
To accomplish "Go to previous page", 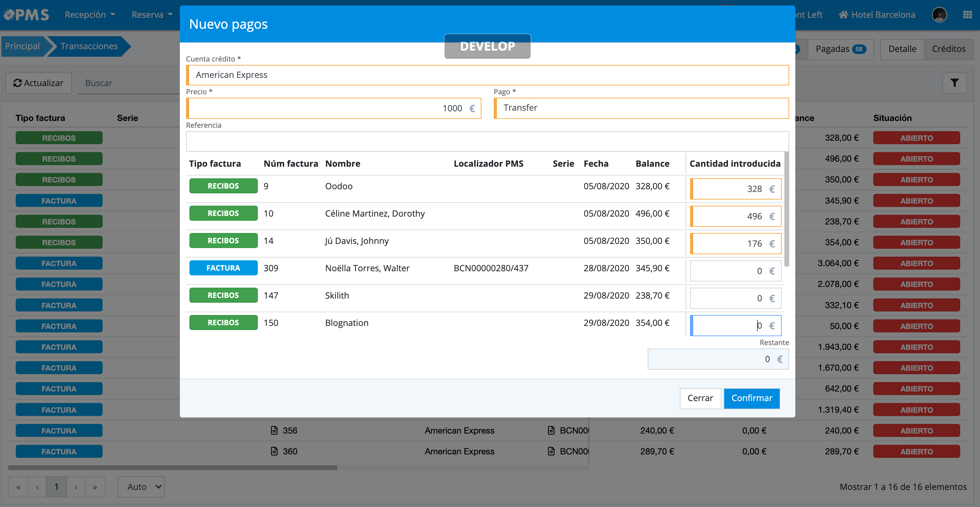I will [37, 487].
